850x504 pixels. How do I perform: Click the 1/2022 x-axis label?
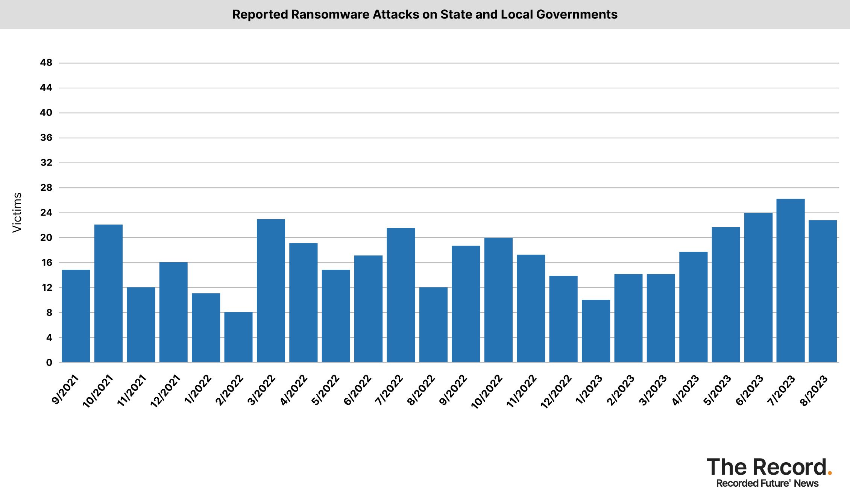[197, 389]
